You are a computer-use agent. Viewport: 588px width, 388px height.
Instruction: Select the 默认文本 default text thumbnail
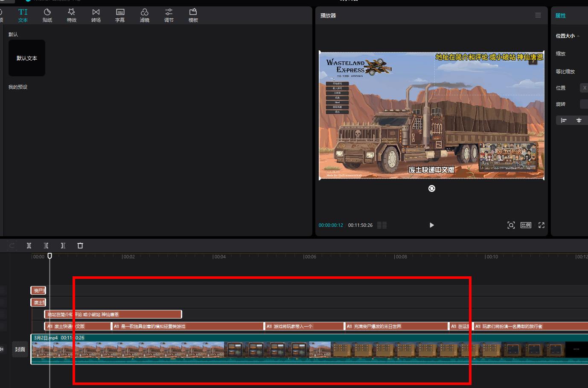click(27, 58)
